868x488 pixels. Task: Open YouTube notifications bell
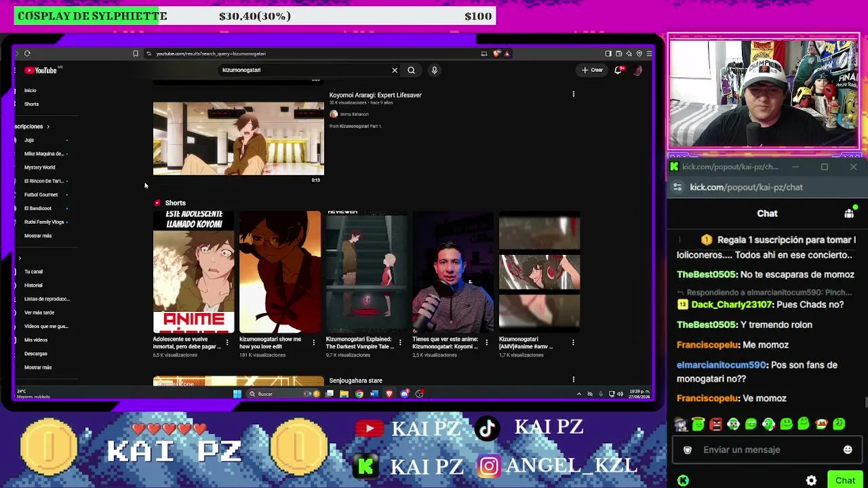click(x=618, y=70)
